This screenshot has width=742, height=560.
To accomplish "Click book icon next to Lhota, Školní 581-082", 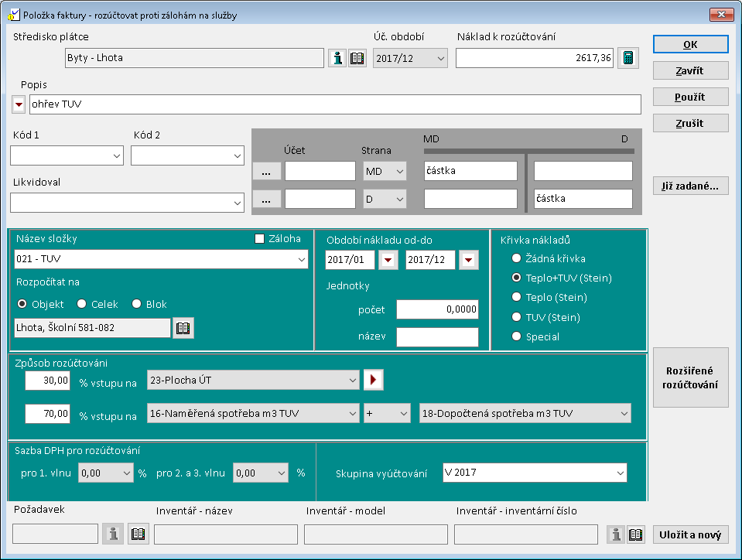I will pyautogui.click(x=183, y=328).
